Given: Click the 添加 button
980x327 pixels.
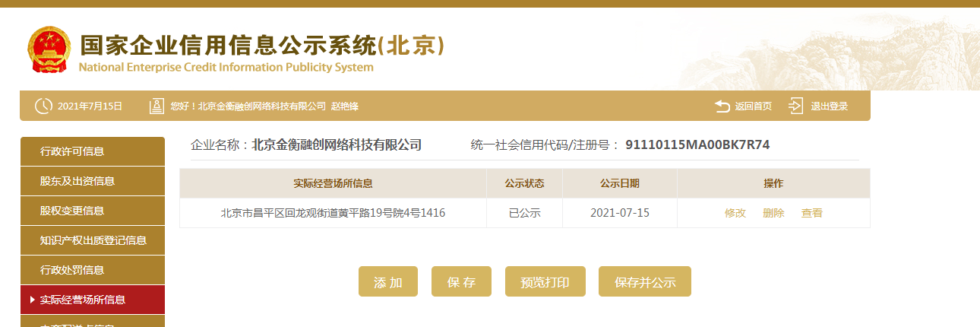Looking at the screenshot, I should point(388,281).
